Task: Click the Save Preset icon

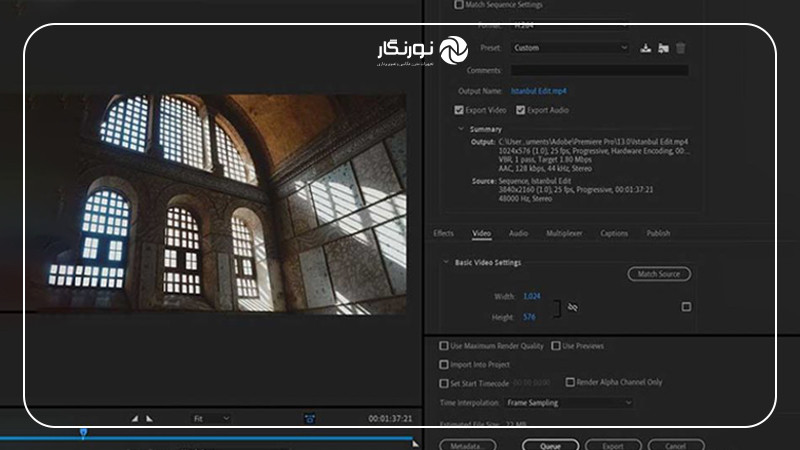Action: pyautogui.click(x=646, y=48)
